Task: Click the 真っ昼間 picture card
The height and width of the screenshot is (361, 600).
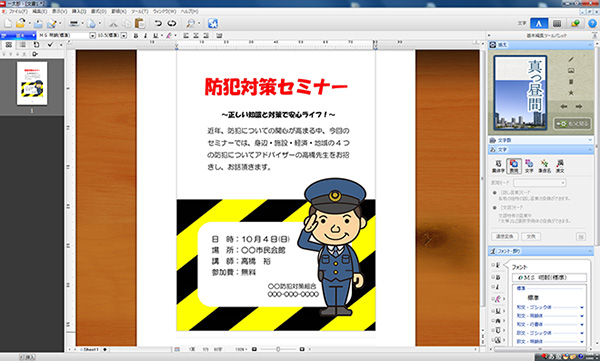Action: point(520,93)
